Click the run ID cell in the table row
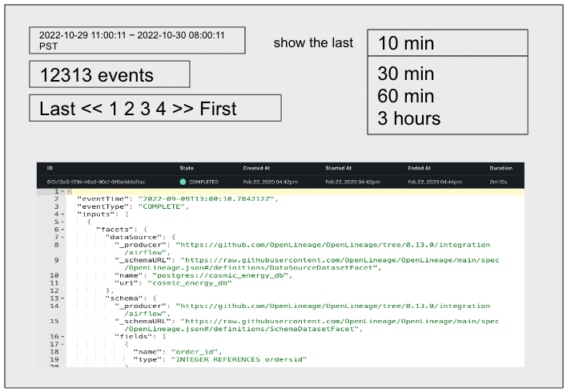Image resolution: width=567 pixels, height=392 pixels. click(96, 182)
